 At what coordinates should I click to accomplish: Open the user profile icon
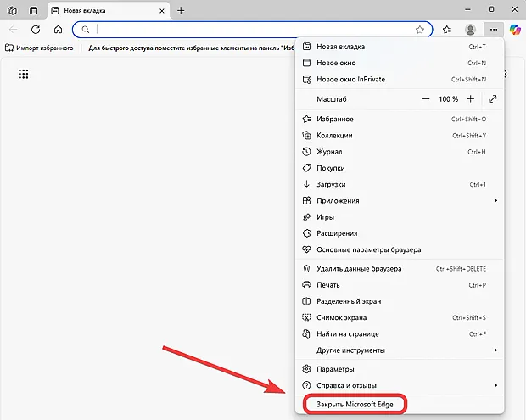pos(470,30)
